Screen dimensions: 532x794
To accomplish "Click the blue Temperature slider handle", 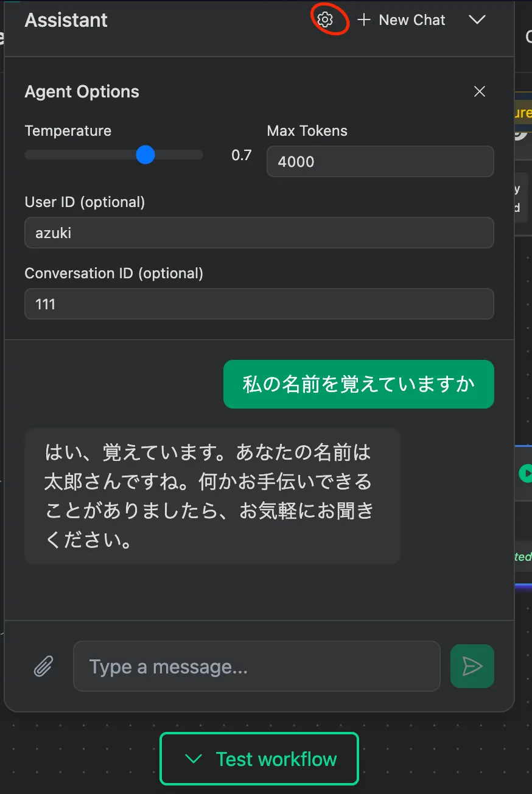I will 145,155.
